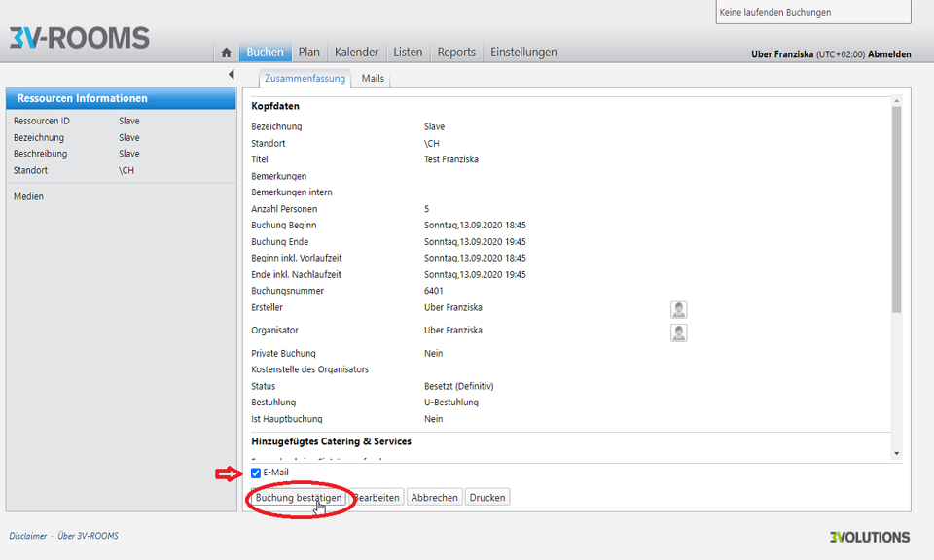Open the Organisator user profile icon
This screenshot has height=560, width=934.
tap(678, 332)
